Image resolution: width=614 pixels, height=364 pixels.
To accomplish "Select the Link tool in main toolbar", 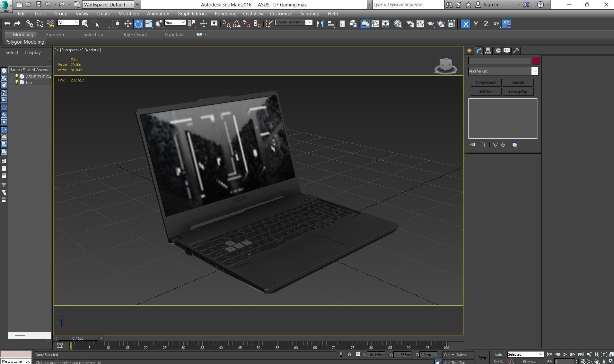I will point(29,24).
